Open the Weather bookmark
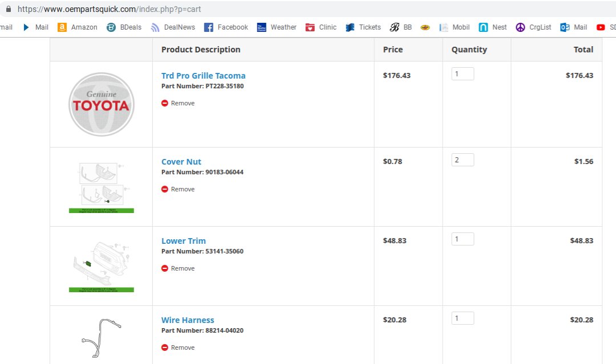 [277, 27]
